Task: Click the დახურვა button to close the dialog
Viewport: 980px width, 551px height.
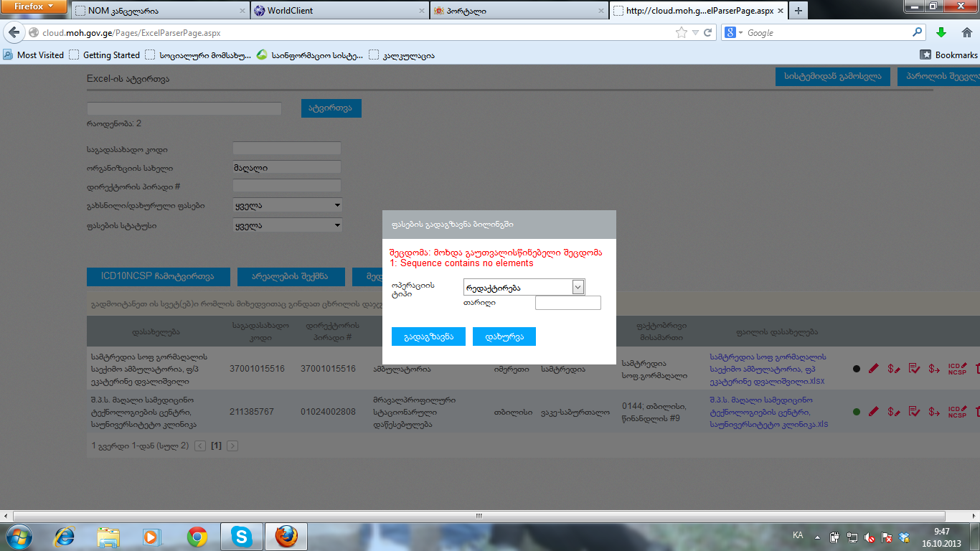Action: point(504,336)
